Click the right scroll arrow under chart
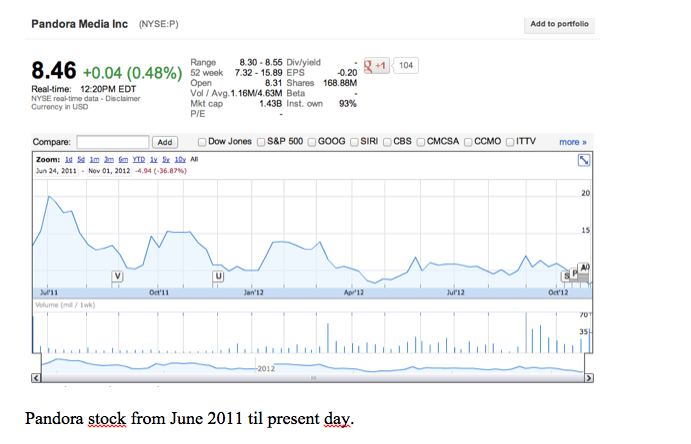The height and width of the screenshot is (444, 691). pos(588,378)
